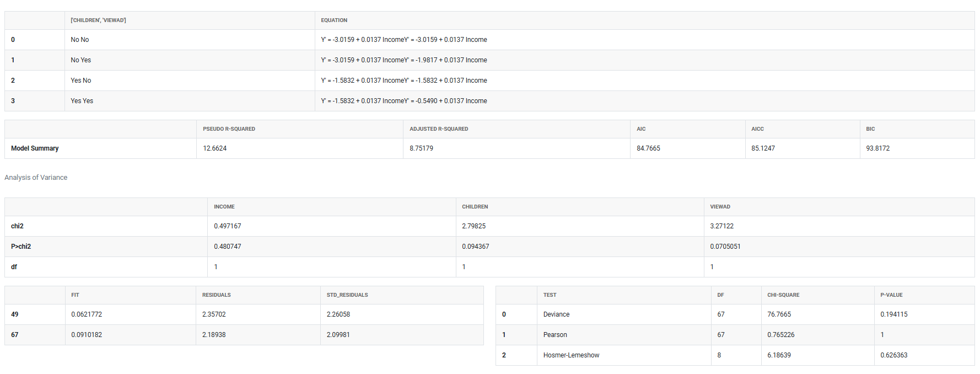Click the AICC value 85.1247
980x374 pixels.
pos(763,148)
